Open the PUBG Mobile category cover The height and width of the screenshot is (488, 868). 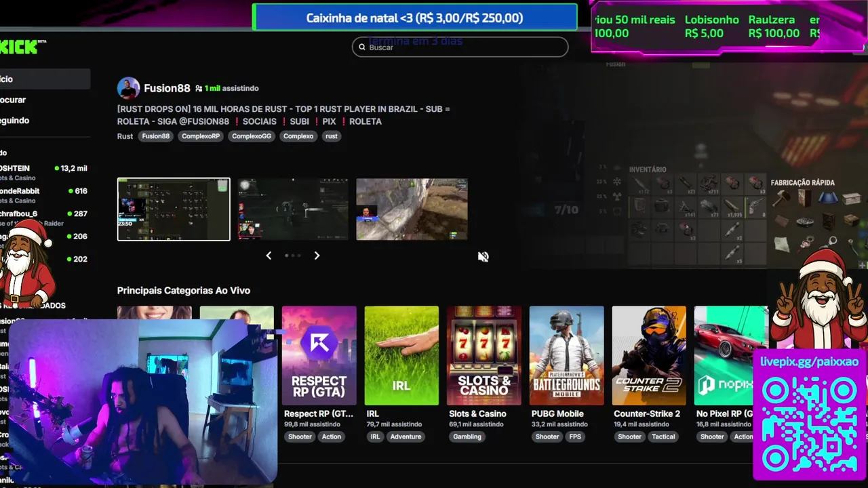click(567, 356)
